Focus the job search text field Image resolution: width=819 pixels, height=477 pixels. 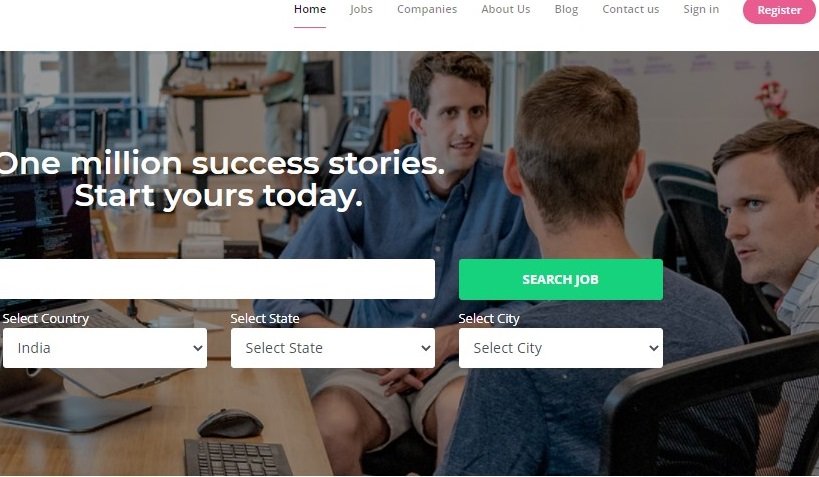pos(217,279)
